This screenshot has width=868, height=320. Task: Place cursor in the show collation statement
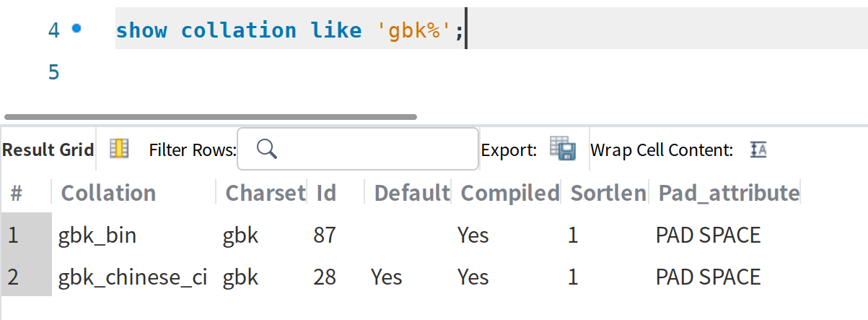pyautogui.click(x=289, y=30)
